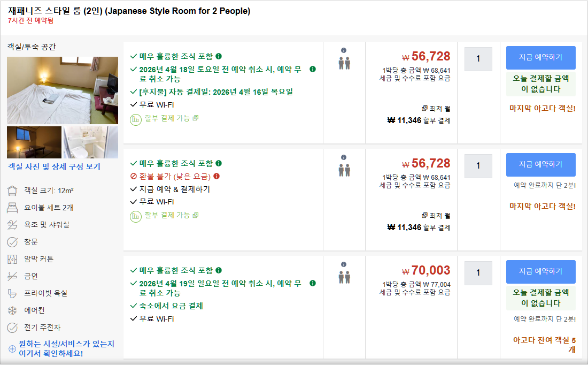Click red info icon beside non-refundable rate
588x365 pixels.
(x=216, y=176)
